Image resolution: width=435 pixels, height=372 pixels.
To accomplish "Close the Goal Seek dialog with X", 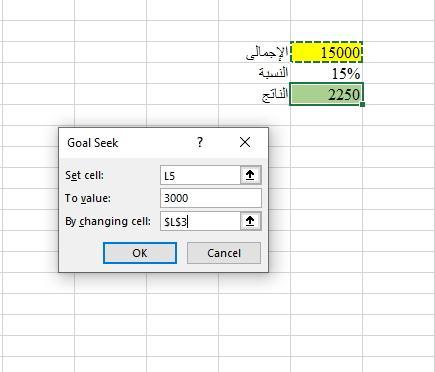I will click(245, 143).
